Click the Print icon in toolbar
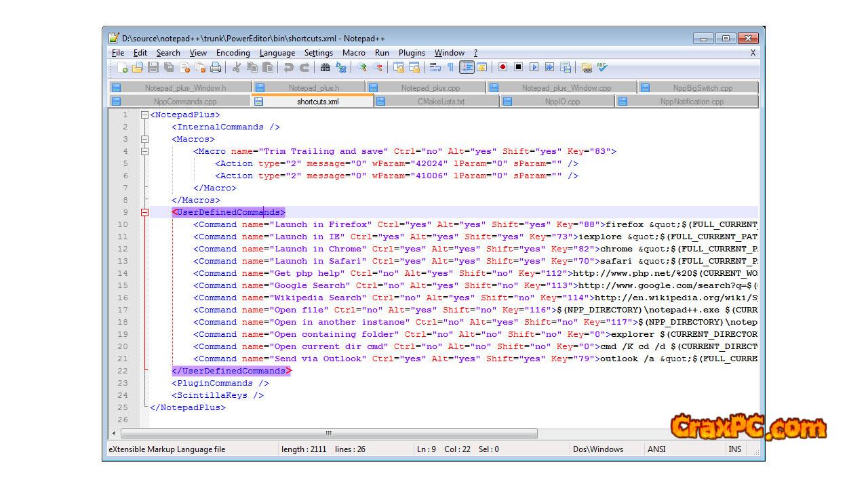The width and height of the screenshot is (868, 488). tap(216, 67)
